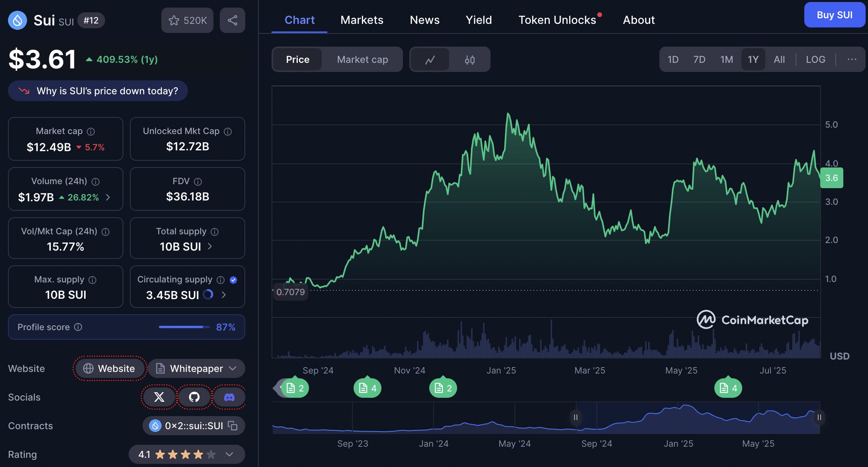Switch to candlestick chart icon

point(470,60)
